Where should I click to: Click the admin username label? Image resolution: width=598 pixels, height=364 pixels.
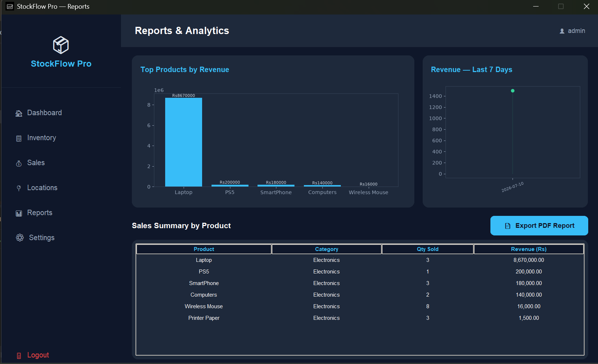tap(576, 31)
